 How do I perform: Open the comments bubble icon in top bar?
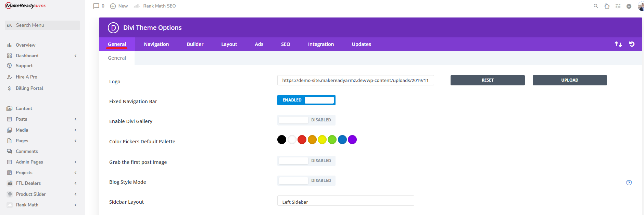(x=96, y=6)
